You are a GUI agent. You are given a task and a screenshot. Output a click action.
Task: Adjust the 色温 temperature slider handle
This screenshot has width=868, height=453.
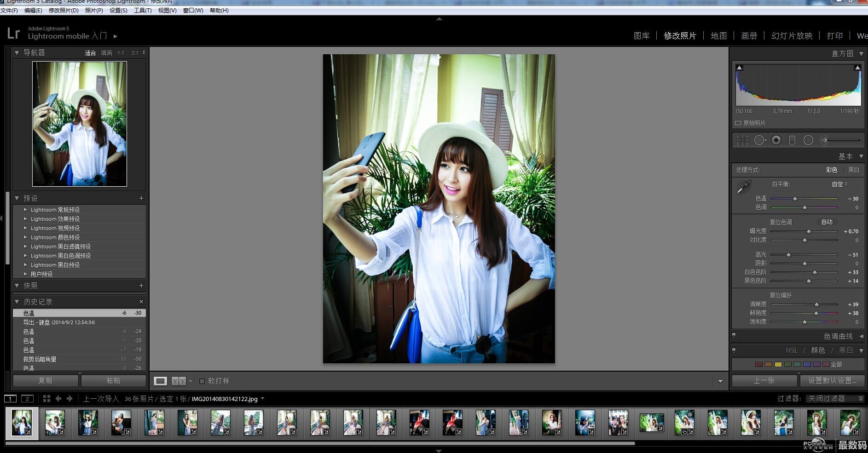795,199
